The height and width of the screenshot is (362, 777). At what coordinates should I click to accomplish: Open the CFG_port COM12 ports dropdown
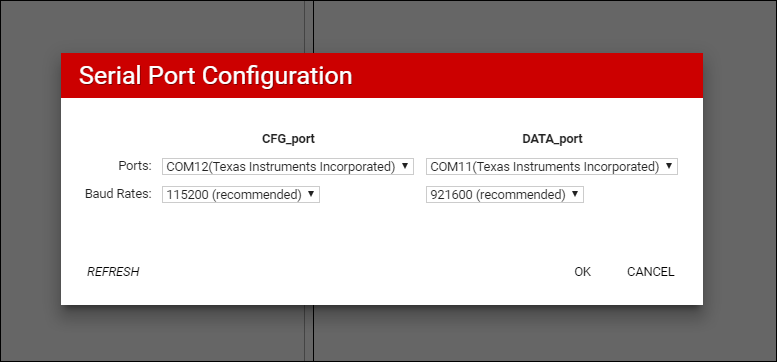pyautogui.click(x=287, y=166)
